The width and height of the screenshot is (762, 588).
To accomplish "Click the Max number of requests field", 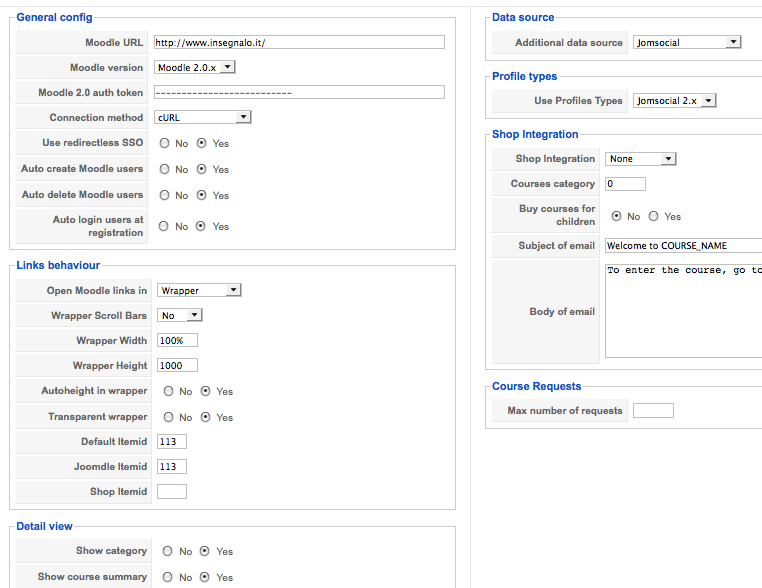I will tap(653, 410).
